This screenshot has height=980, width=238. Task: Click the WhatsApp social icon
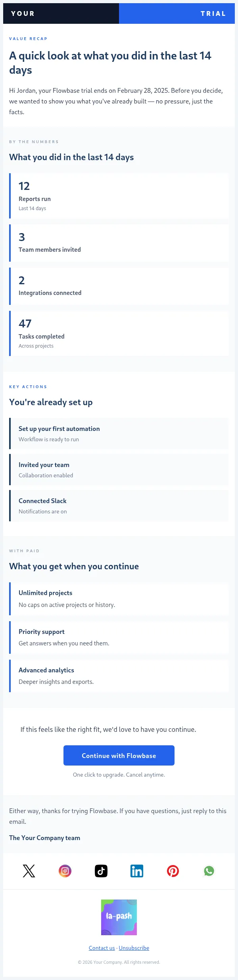coord(209,871)
